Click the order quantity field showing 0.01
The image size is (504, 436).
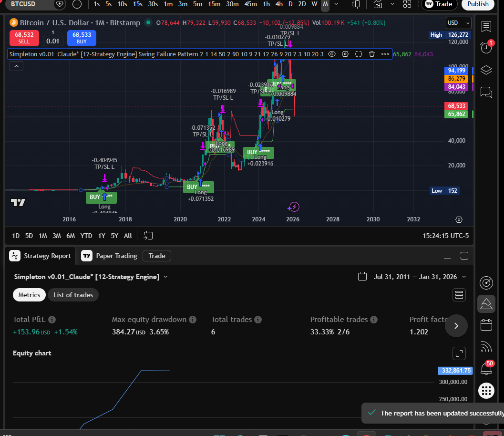click(53, 41)
